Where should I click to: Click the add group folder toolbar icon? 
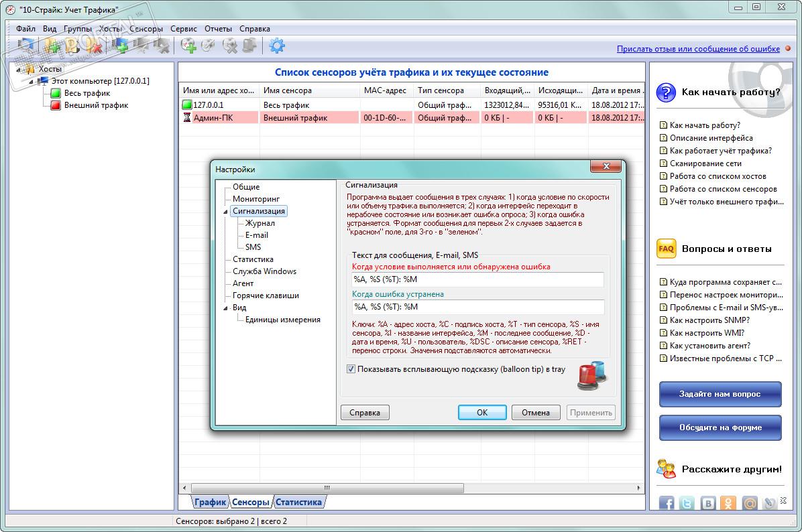[x=52, y=46]
